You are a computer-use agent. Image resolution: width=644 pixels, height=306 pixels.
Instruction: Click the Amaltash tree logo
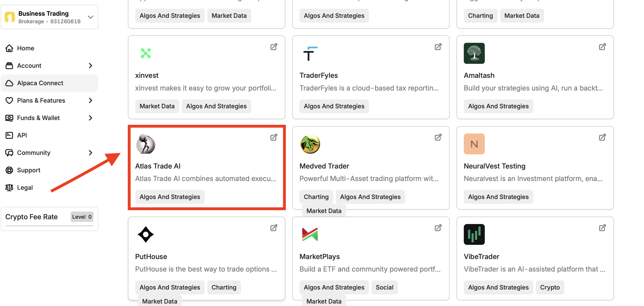click(474, 53)
